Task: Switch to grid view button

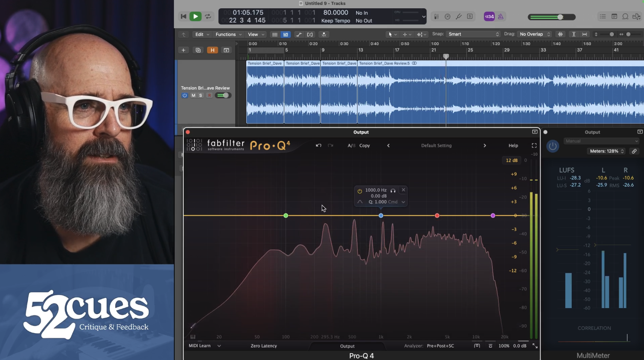Action: (x=275, y=35)
